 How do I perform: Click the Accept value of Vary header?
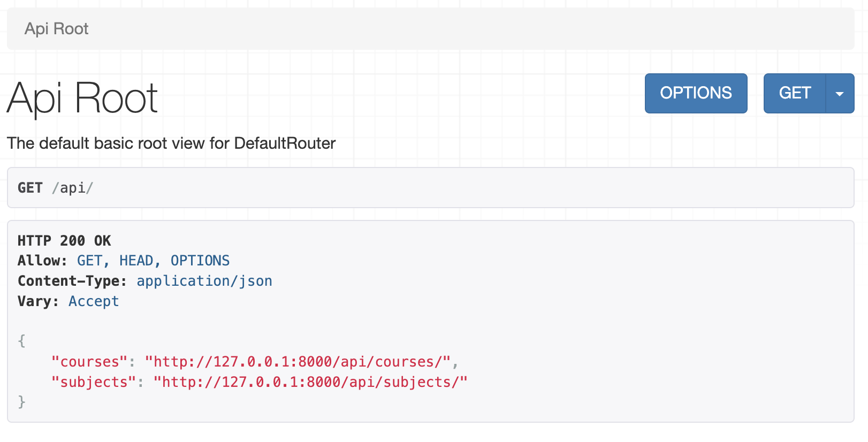click(94, 301)
